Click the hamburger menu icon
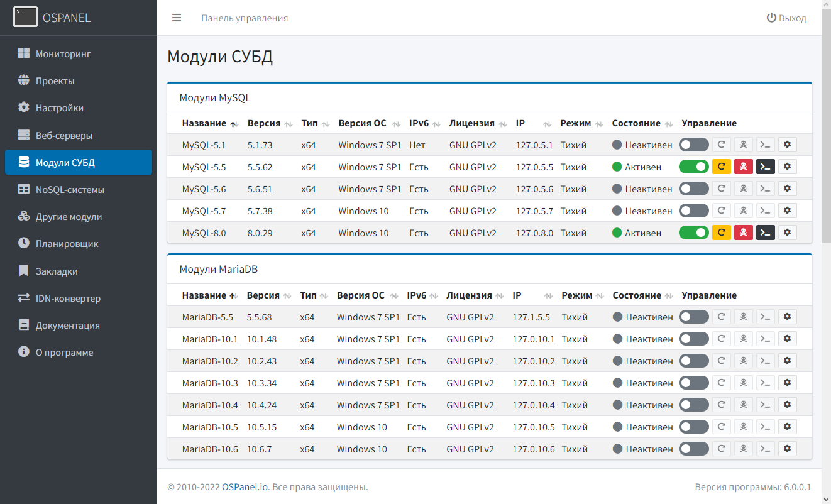 click(177, 18)
